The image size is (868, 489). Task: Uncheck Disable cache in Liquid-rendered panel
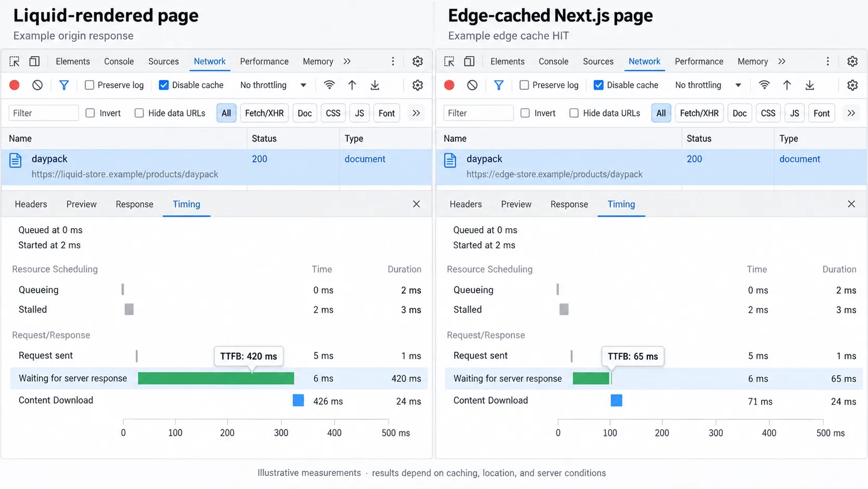click(164, 85)
